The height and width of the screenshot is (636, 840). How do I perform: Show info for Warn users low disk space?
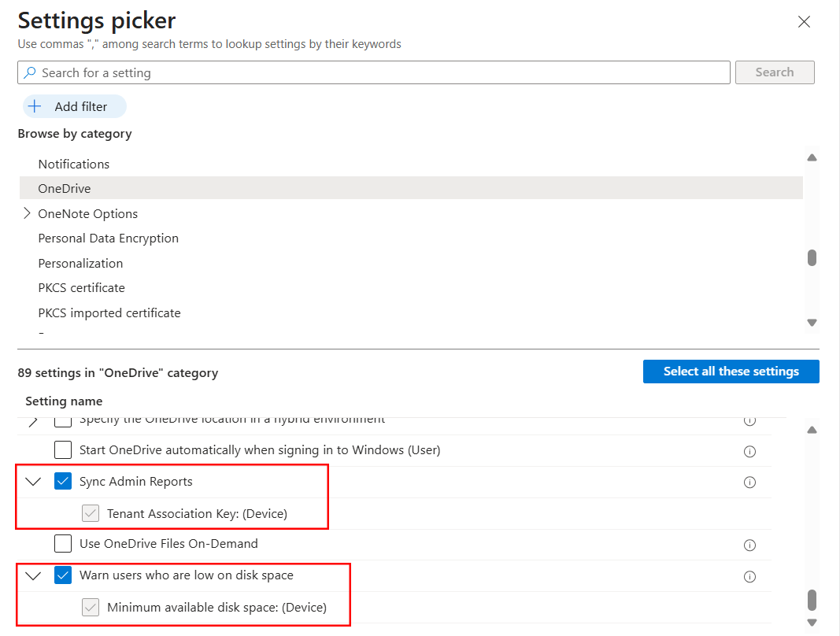pos(749,576)
